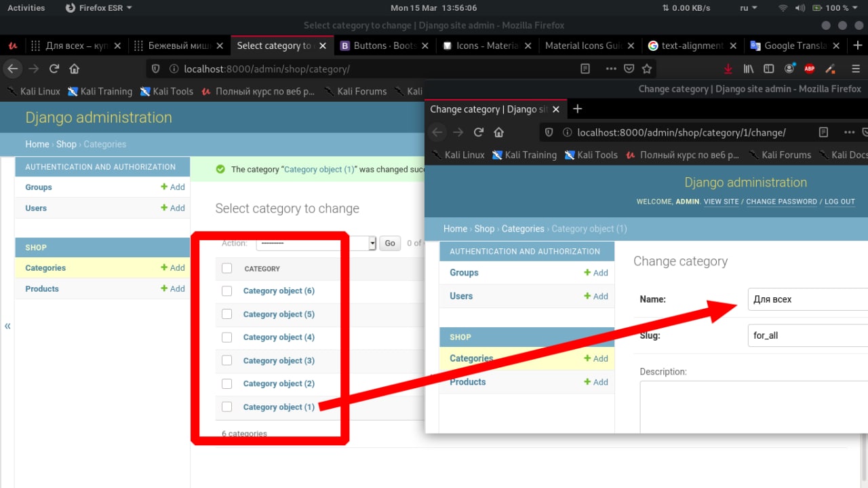Tick checkbox for Category object (3)
Screen dimensions: 868x488
pos(227,360)
